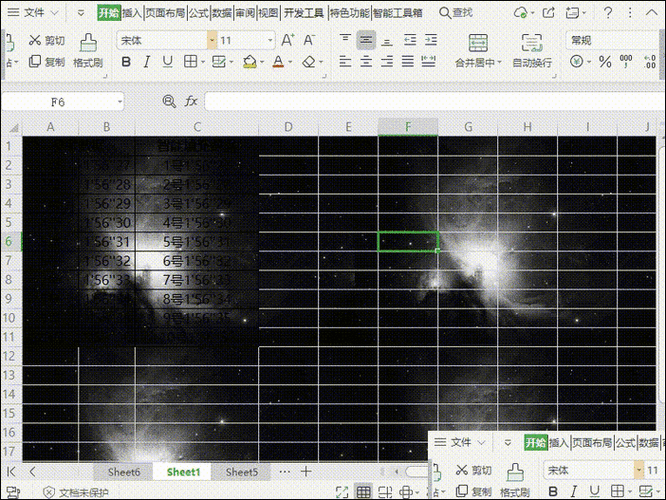666x500 pixels.
Task: Apply cell borders using main ribbon borders icon
Action: tap(190, 62)
